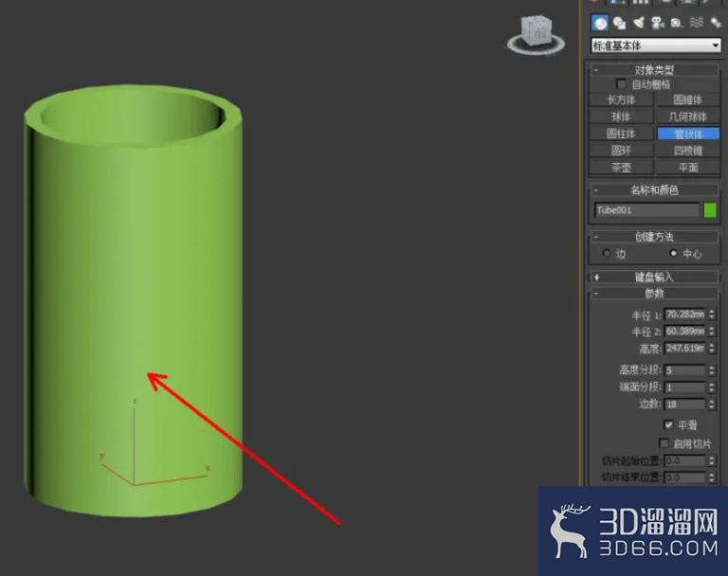Collapse the 创建方法 rollout
The height and width of the screenshot is (576, 728).
pyautogui.click(x=654, y=237)
